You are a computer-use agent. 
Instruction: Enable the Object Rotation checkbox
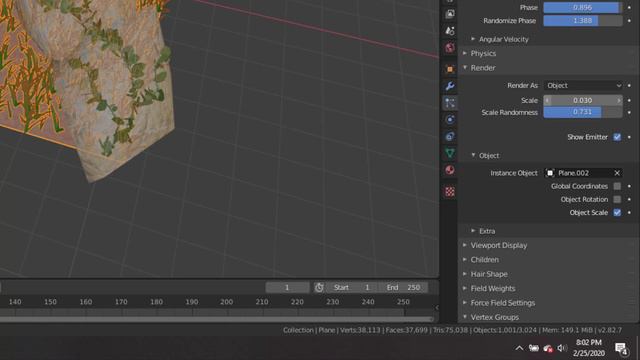click(617, 199)
